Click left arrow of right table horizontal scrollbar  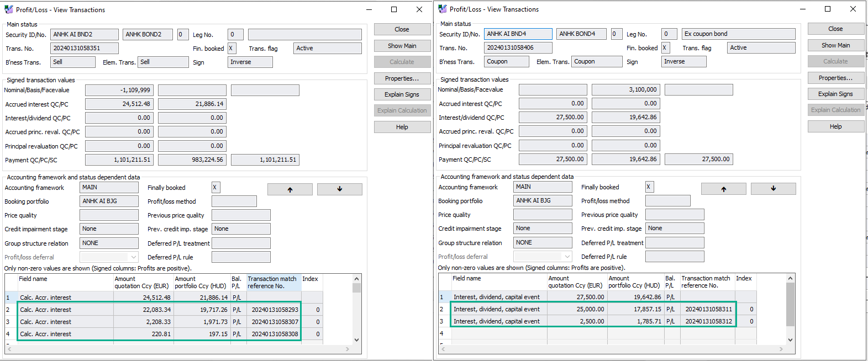click(x=443, y=348)
